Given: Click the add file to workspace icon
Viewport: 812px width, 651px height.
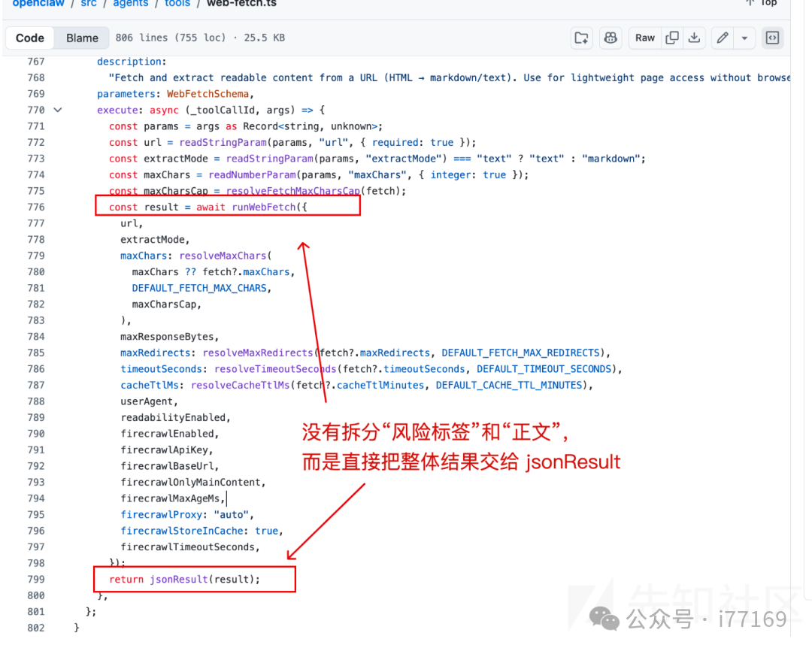Looking at the screenshot, I should 581,38.
